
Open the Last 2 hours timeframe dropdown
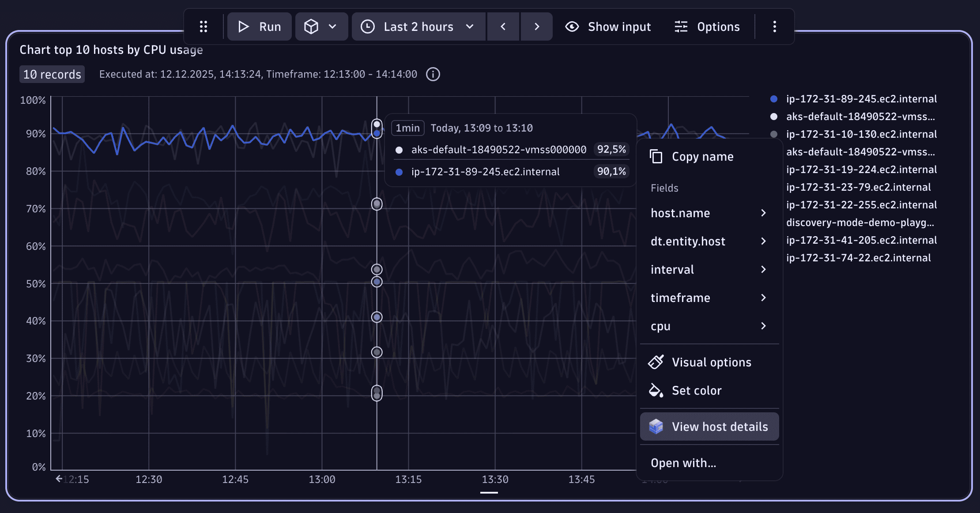418,27
